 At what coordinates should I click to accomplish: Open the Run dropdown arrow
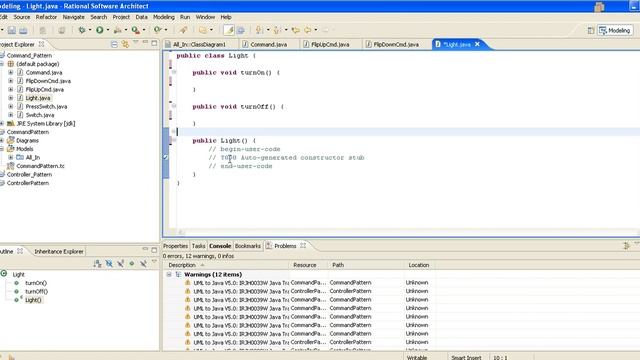point(108,30)
